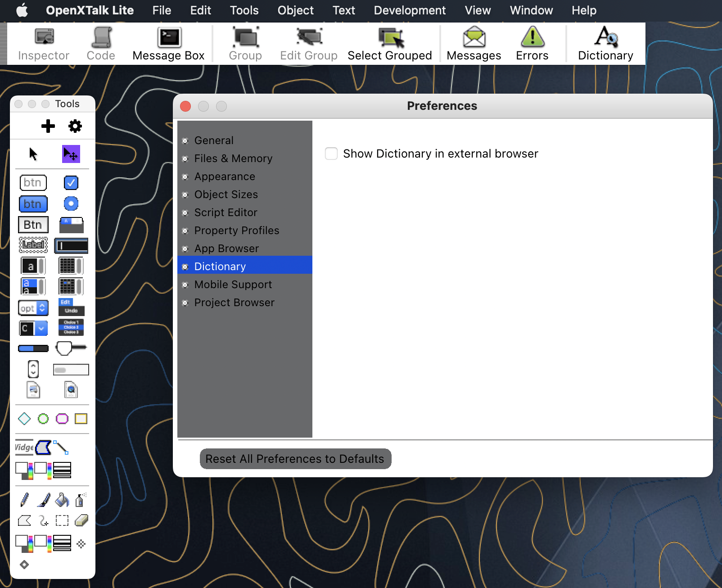
Task: Select the Eraser paint tool
Action: 81,520
